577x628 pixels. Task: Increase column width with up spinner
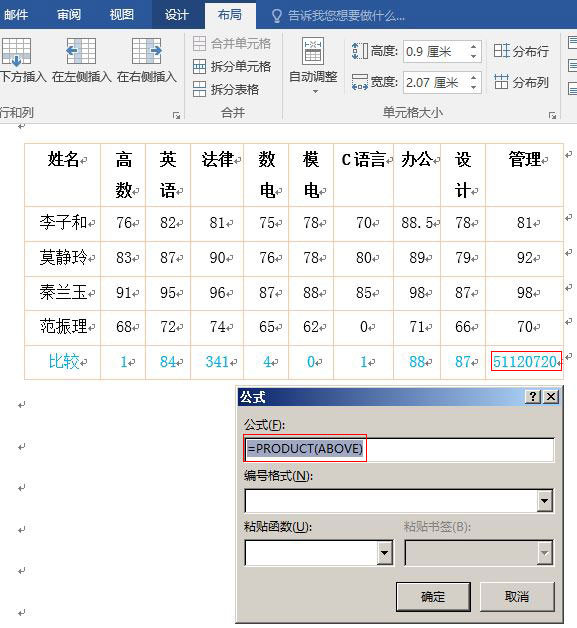[473, 78]
